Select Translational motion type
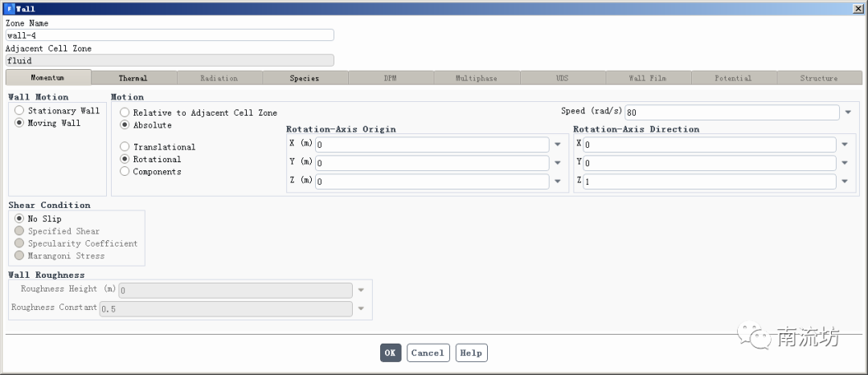The height and width of the screenshot is (375, 868). pos(125,147)
